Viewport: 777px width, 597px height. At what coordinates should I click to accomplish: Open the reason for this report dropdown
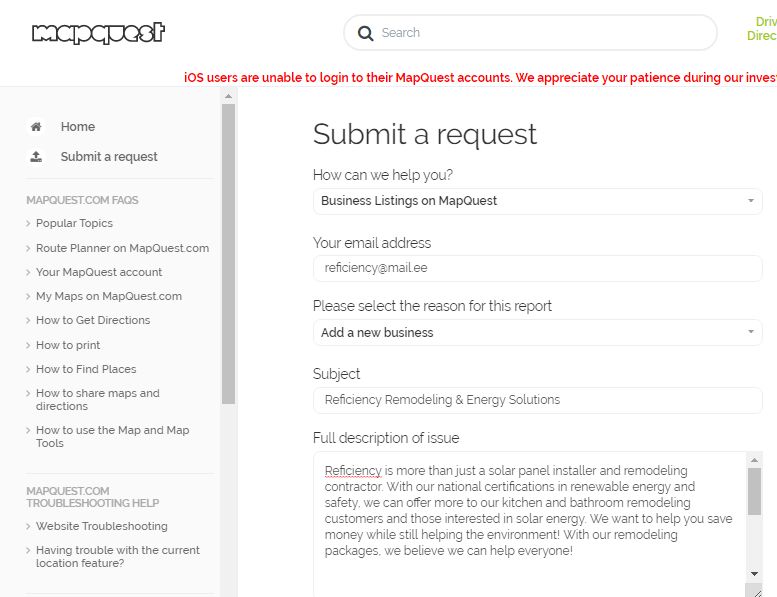[538, 332]
